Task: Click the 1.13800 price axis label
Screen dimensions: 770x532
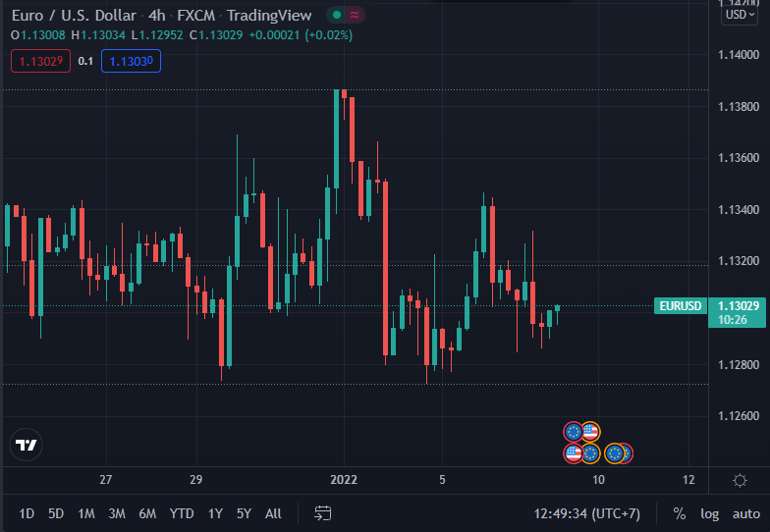Action: [x=739, y=106]
